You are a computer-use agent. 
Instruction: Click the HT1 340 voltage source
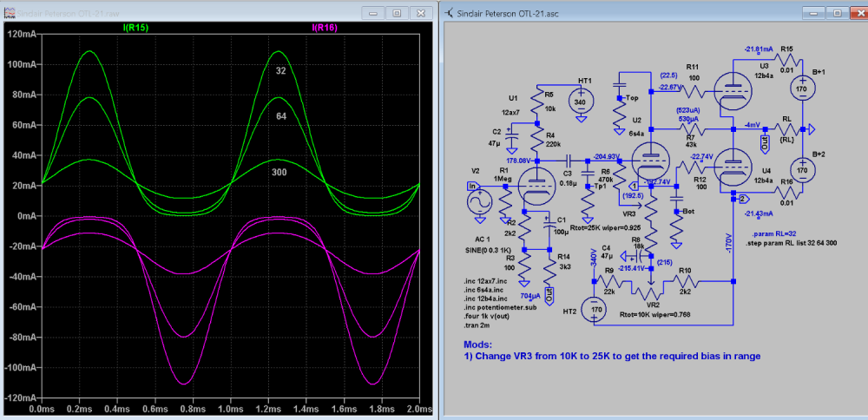pos(583,102)
